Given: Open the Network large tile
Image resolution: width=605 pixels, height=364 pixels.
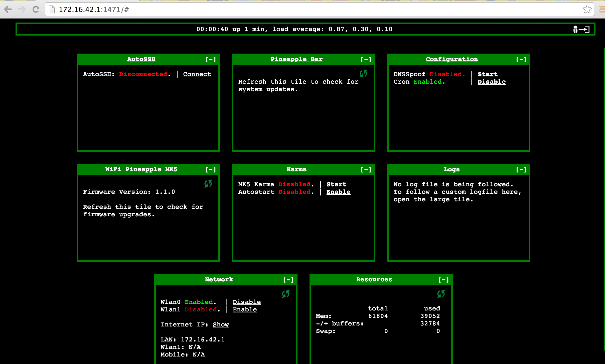Looking at the screenshot, I should (x=219, y=279).
